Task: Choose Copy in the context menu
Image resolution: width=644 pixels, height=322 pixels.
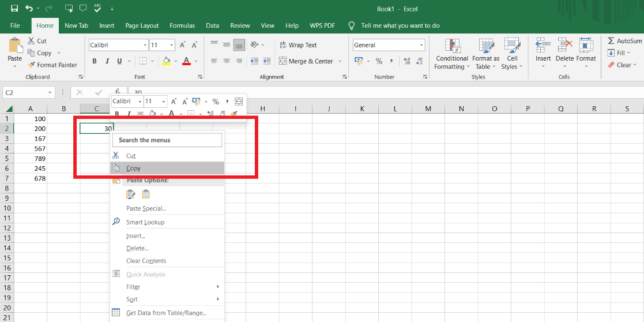Action: [168, 168]
